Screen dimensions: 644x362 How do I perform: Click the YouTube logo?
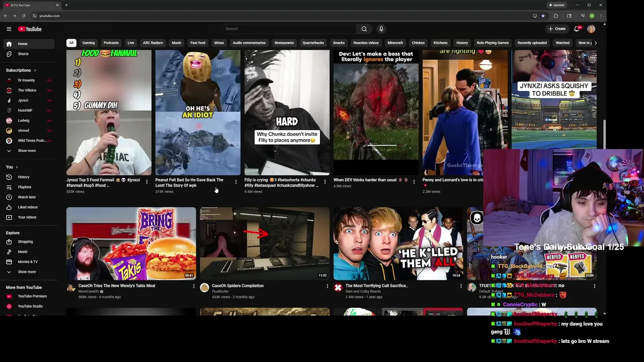pos(30,29)
